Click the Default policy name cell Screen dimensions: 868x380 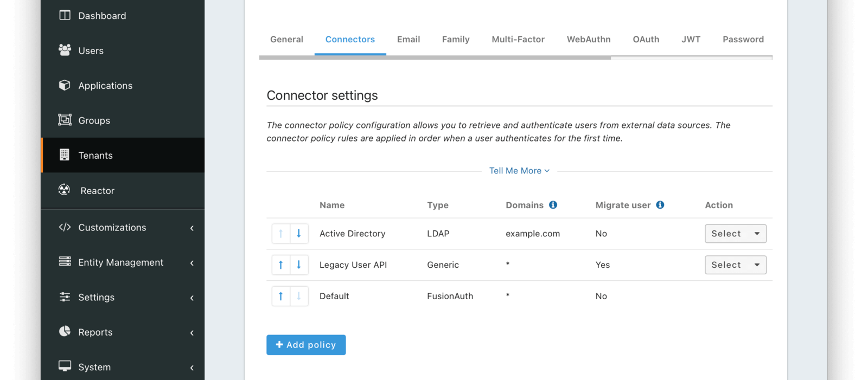[x=334, y=296]
